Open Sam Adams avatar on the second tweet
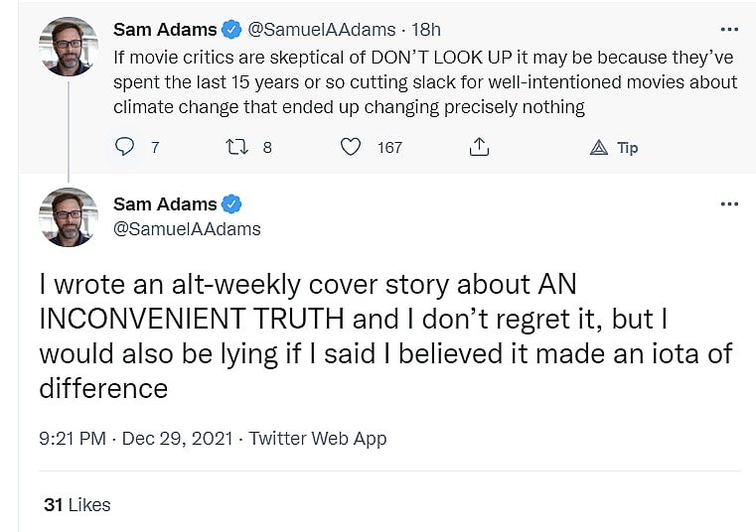Screen dimensions: 756x532 (68, 216)
